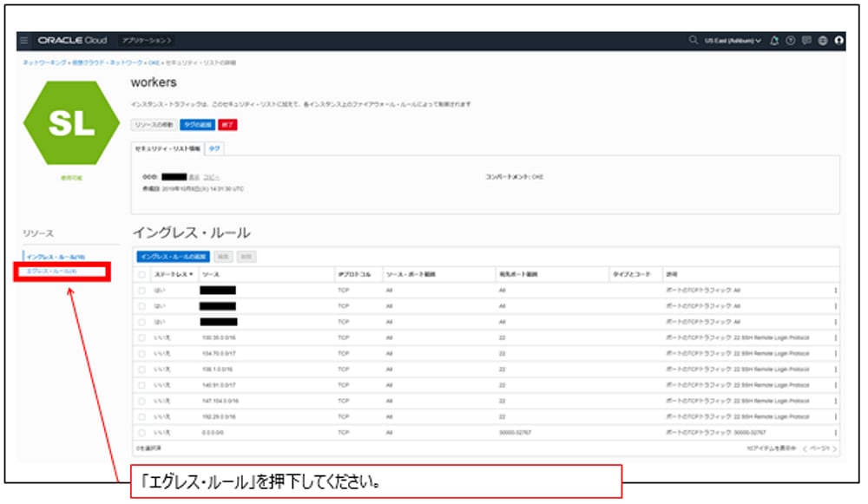Open the user profile icon
The height and width of the screenshot is (504, 868).
(838, 39)
